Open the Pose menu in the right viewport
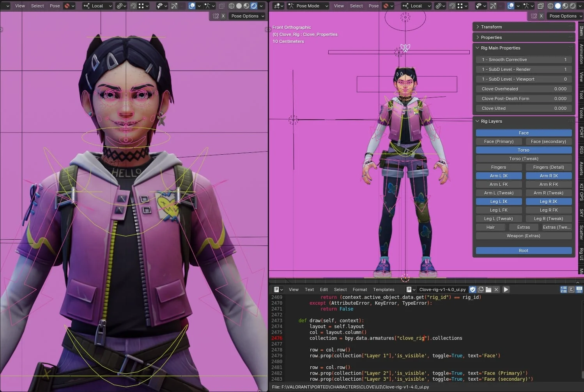Image resolution: width=584 pixels, height=392 pixels. tap(373, 6)
